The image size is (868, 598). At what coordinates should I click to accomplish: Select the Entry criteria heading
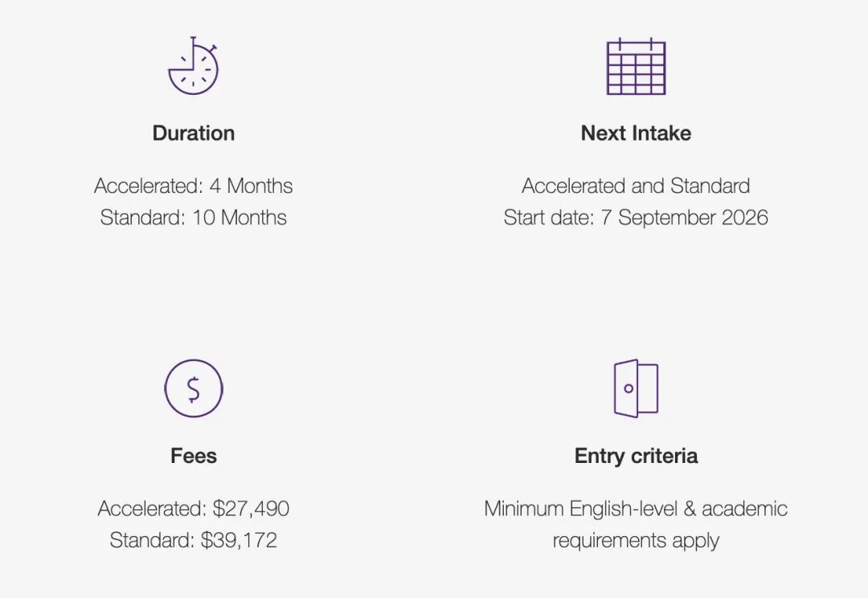pos(636,456)
